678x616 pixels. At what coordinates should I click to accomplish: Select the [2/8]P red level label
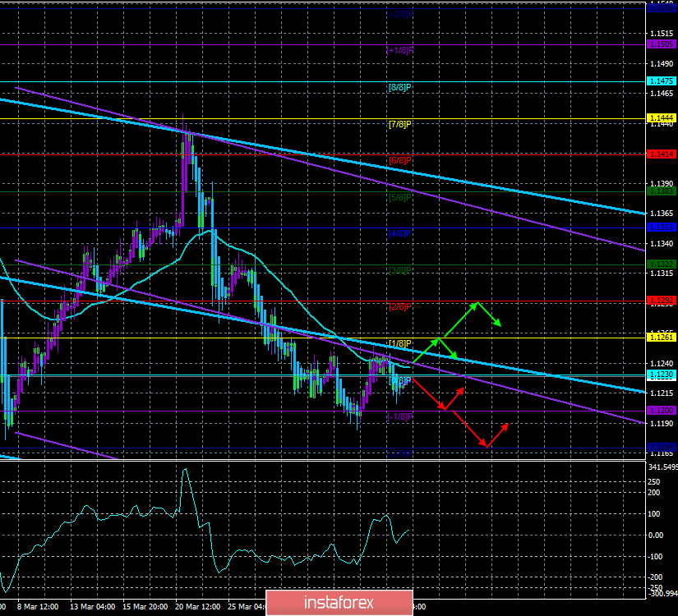[x=399, y=306]
